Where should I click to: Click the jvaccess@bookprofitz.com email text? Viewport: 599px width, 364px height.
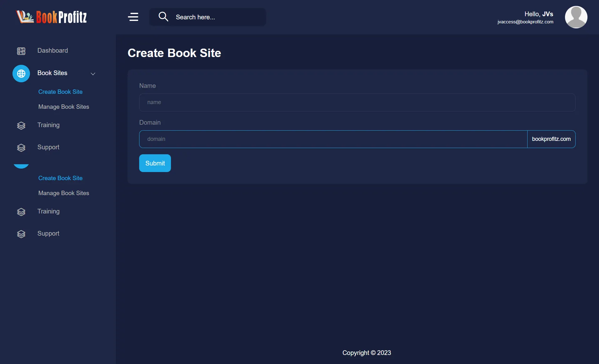point(525,22)
